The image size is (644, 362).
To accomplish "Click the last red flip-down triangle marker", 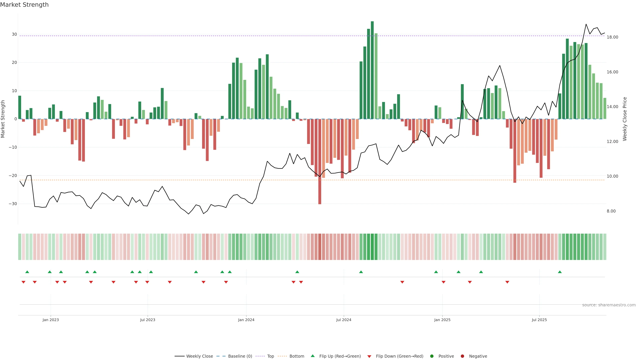I will (x=507, y=282).
